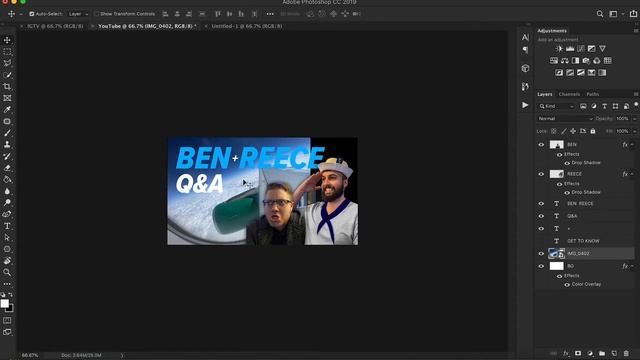Select the Path Selection tool
640x360 pixels.
pos(7,238)
